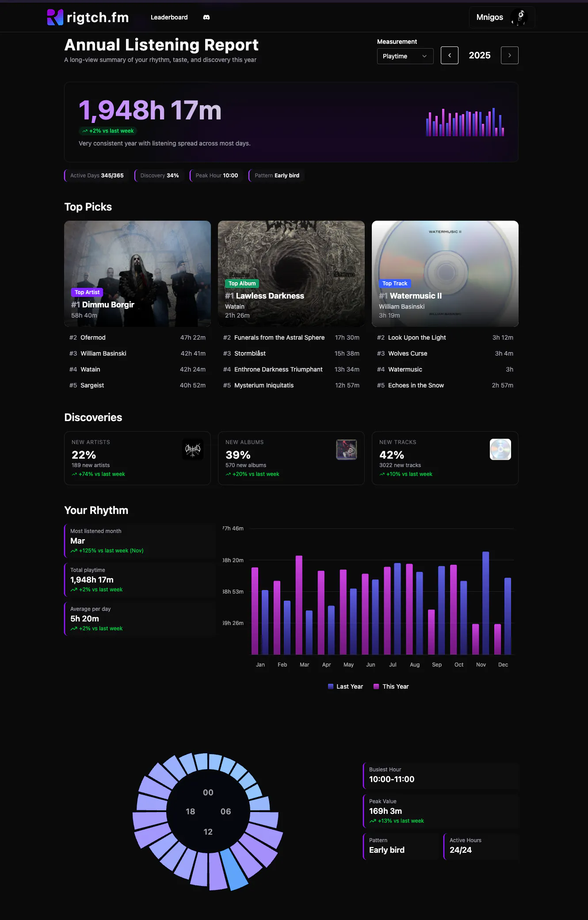Viewport: 588px width, 920px height.
Task: Go to the previous year with the left chevron
Action: (x=450, y=55)
